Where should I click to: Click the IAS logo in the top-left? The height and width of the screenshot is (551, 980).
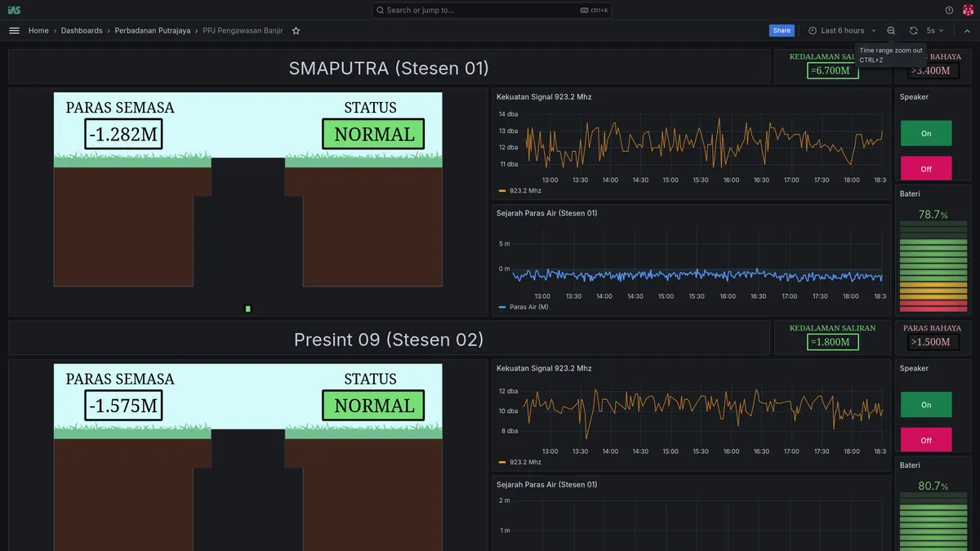14,10
